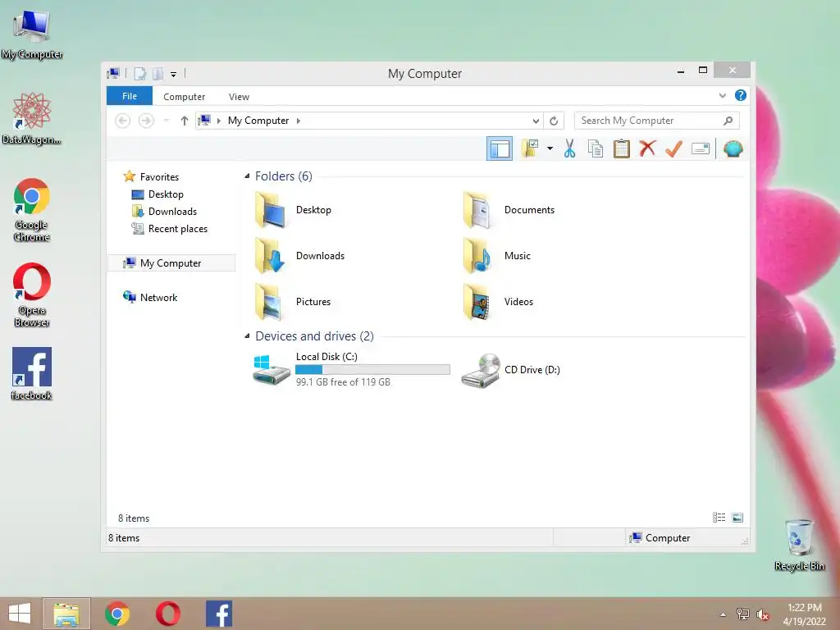Select DataWagon desktop shortcut

[32, 119]
